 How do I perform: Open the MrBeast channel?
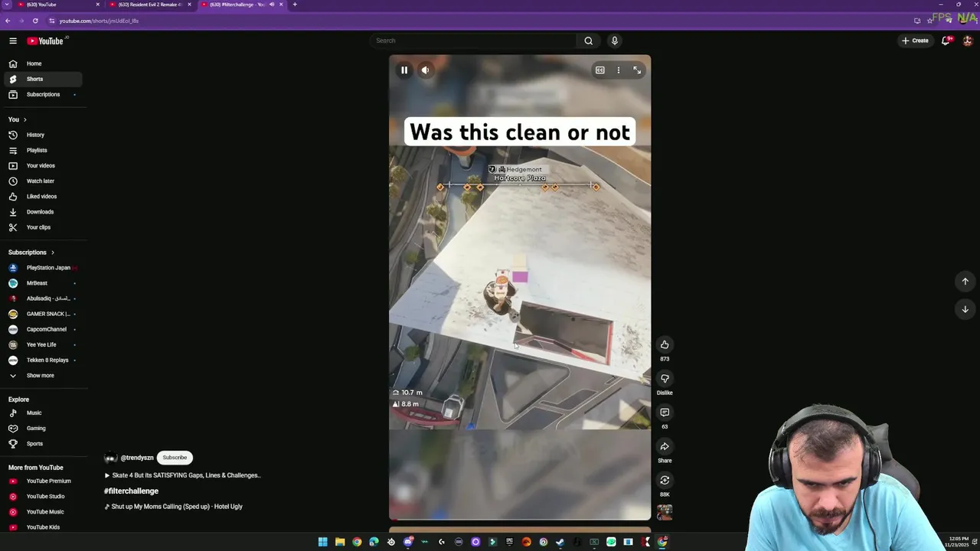(41, 283)
